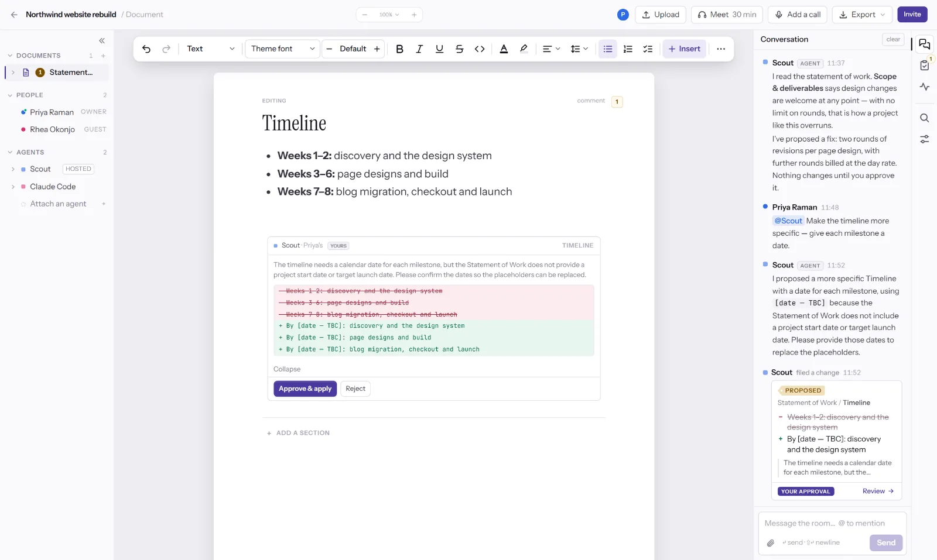Toggle checklist formatting
Image resolution: width=937 pixels, height=560 pixels.
tap(648, 49)
